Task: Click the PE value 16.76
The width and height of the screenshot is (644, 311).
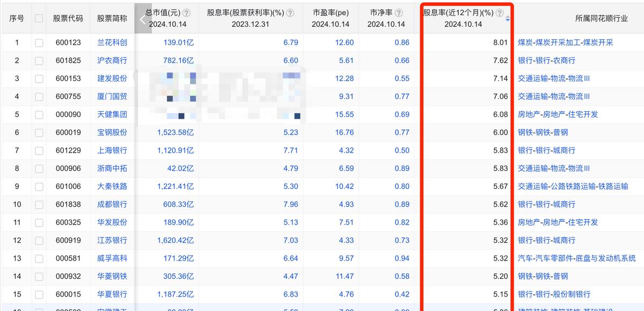Action: click(343, 133)
